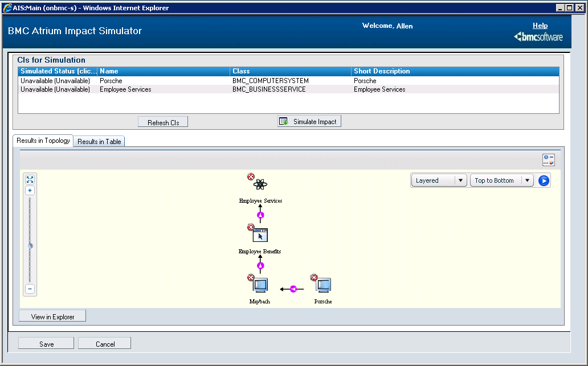
Task: Close the Internet Explorer window
Action: [x=579, y=8]
